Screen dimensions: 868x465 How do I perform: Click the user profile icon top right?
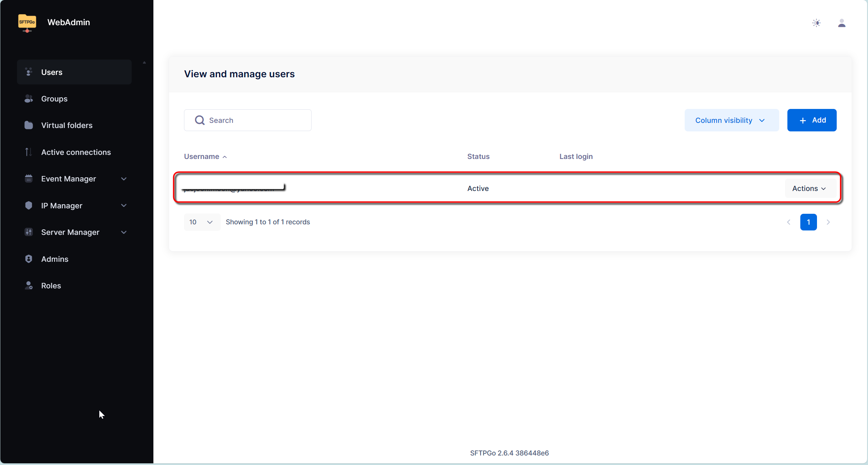point(841,23)
